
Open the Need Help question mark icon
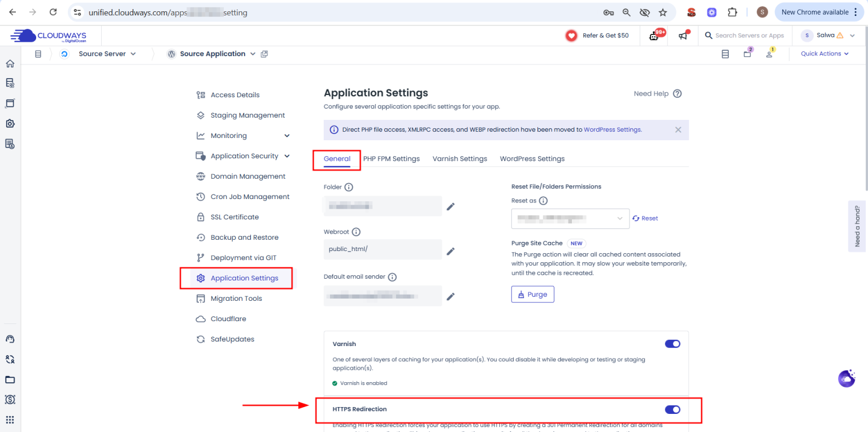tap(677, 94)
